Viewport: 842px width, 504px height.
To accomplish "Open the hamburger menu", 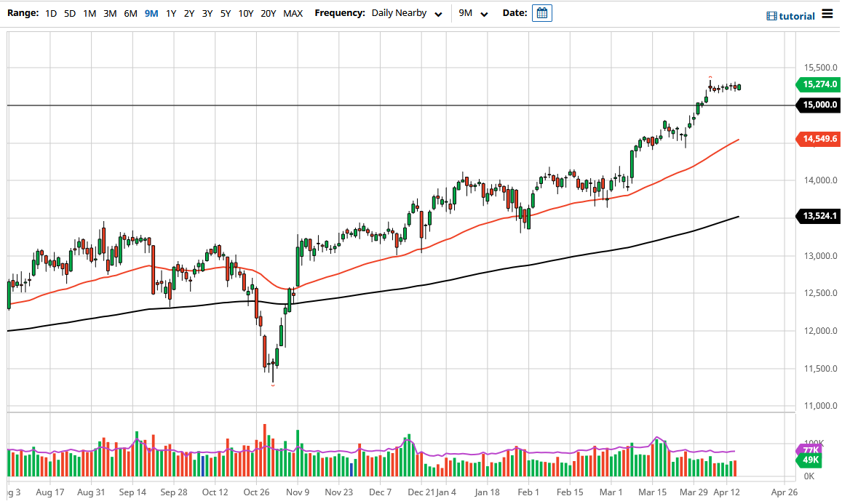I will (827, 15).
